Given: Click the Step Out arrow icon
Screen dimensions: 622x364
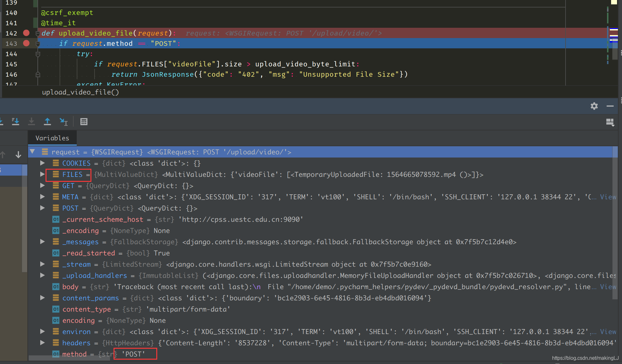Looking at the screenshot, I should click(47, 122).
